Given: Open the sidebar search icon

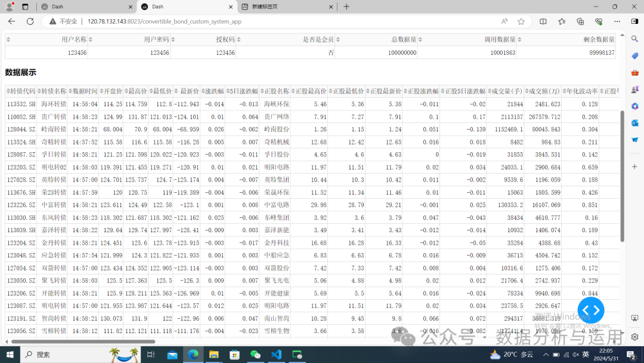Looking at the screenshot, I should [x=634, y=39].
